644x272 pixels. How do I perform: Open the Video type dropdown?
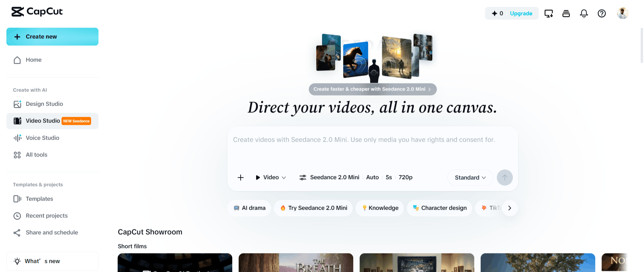[271, 177]
